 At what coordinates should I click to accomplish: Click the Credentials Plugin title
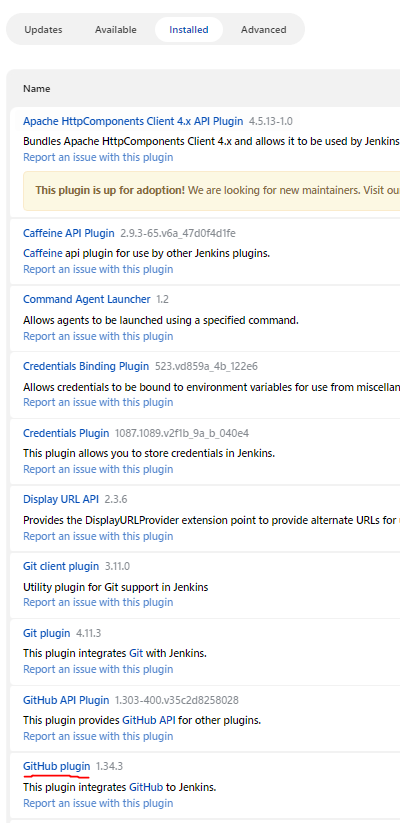(x=66, y=433)
